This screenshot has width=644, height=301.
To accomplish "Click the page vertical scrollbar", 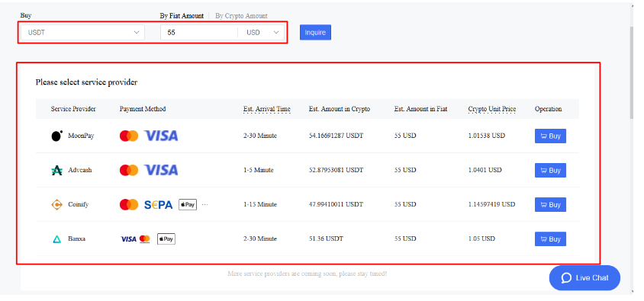I will pyautogui.click(x=632, y=74).
